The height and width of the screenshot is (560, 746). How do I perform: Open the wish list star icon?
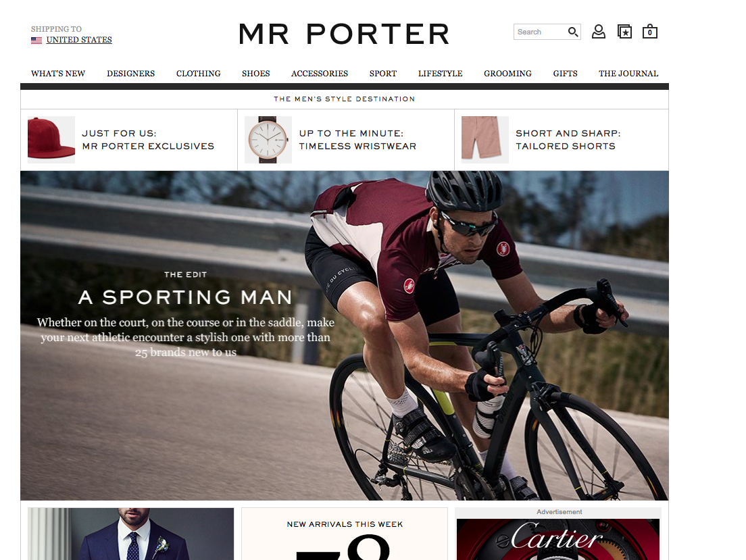[x=624, y=32]
